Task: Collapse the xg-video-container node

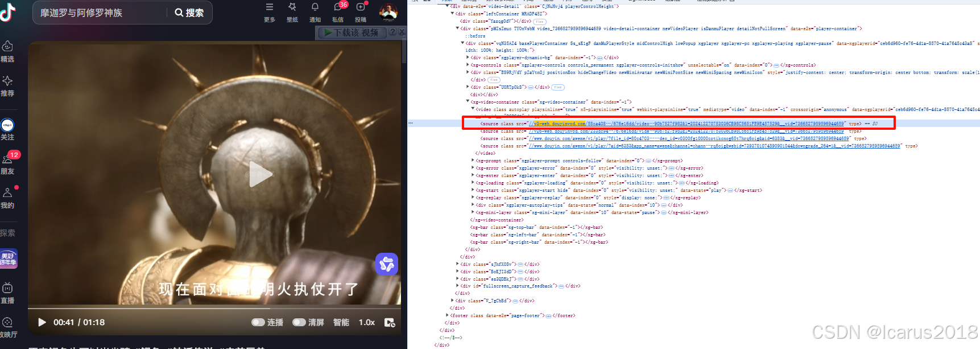Action: tap(468, 102)
